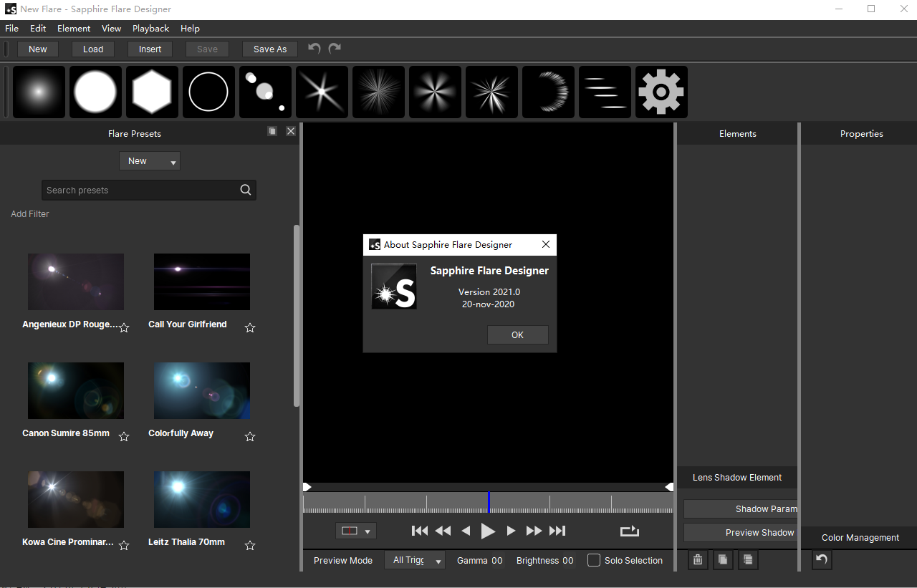The image size is (917, 588).
Task: Expand the Preview Mode All Triggers dropdown
Action: [415, 560]
